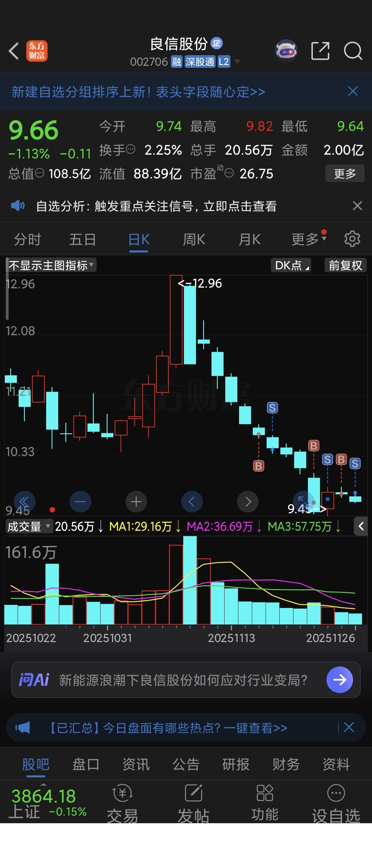Open the 盘口 tab
Screen dimensions: 372x868
86,764
